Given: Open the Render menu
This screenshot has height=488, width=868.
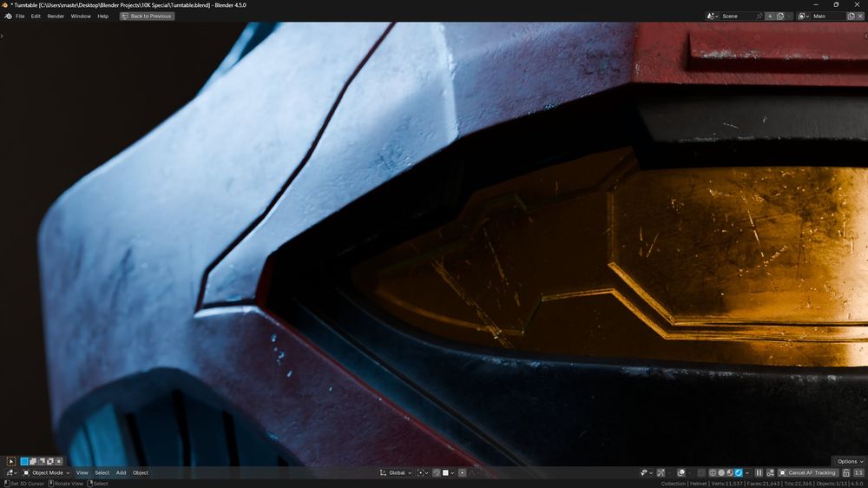Looking at the screenshot, I should [x=56, y=16].
